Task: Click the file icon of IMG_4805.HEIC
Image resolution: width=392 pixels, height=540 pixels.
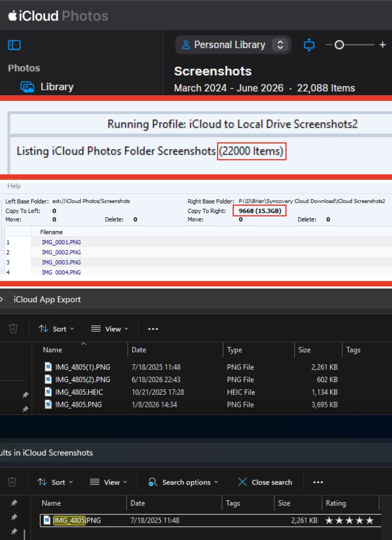Action: tap(48, 392)
